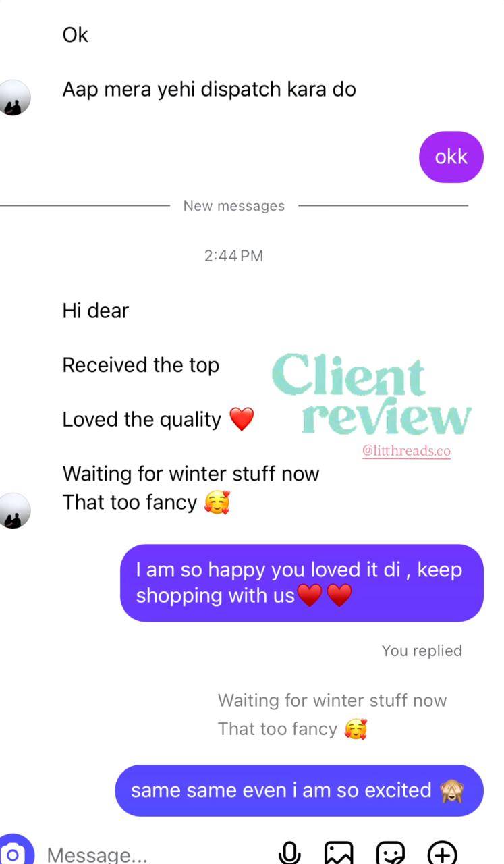Tap the 'Client review' overlay text
The height and width of the screenshot is (864, 504).
coord(372,394)
